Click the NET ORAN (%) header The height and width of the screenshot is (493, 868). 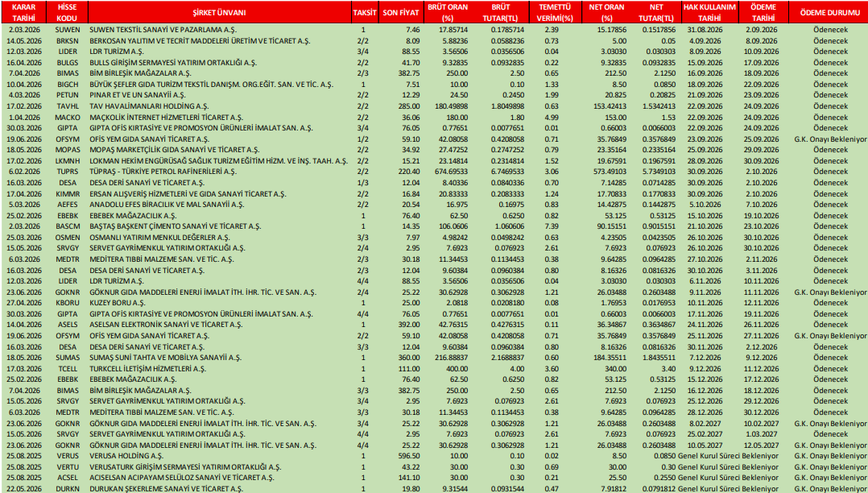tap(603, 13)
